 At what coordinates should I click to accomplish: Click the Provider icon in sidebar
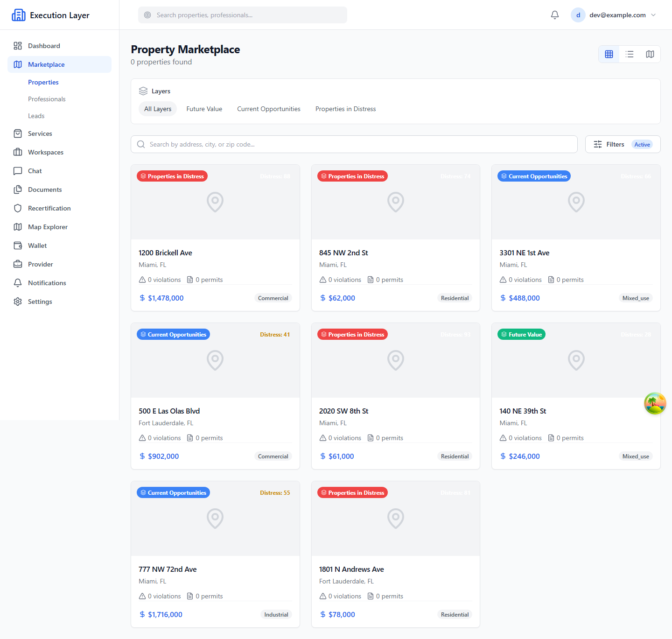coord(18,264)
